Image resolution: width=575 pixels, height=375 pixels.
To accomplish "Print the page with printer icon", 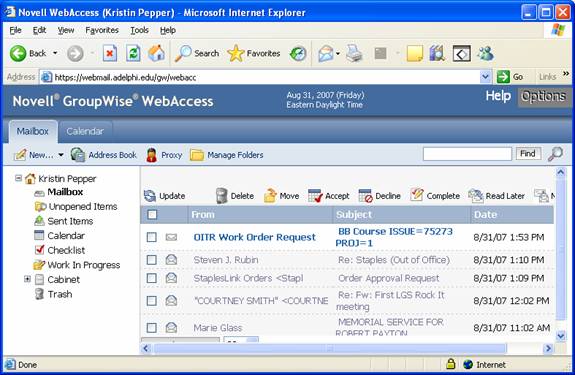I will tap(354, 54).
